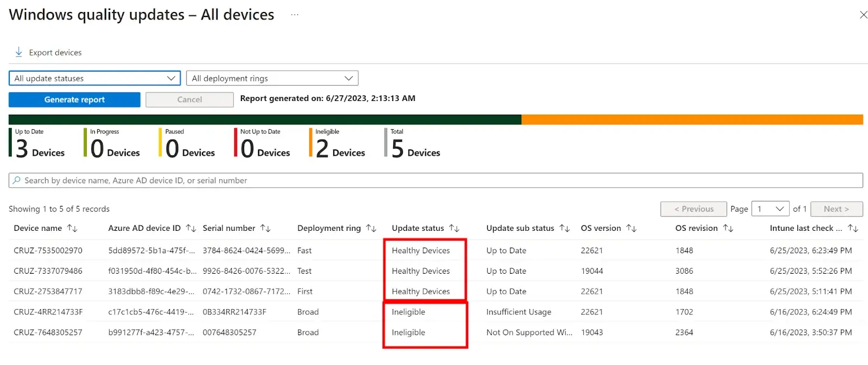Image resolution: width=868 pixels, height=365 pixels.
Task: Click the Update status column header
Action: (418, 228)
